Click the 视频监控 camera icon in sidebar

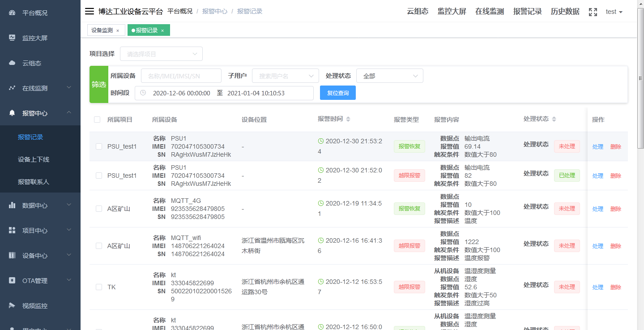click(x=13, y=306)
